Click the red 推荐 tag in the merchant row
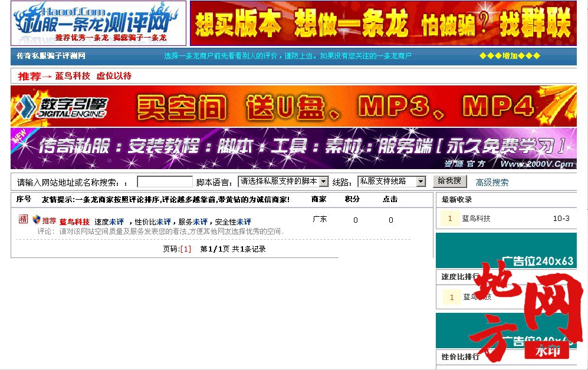The width and height of the screenshot is (588, 370). click(x=49, y=221)
